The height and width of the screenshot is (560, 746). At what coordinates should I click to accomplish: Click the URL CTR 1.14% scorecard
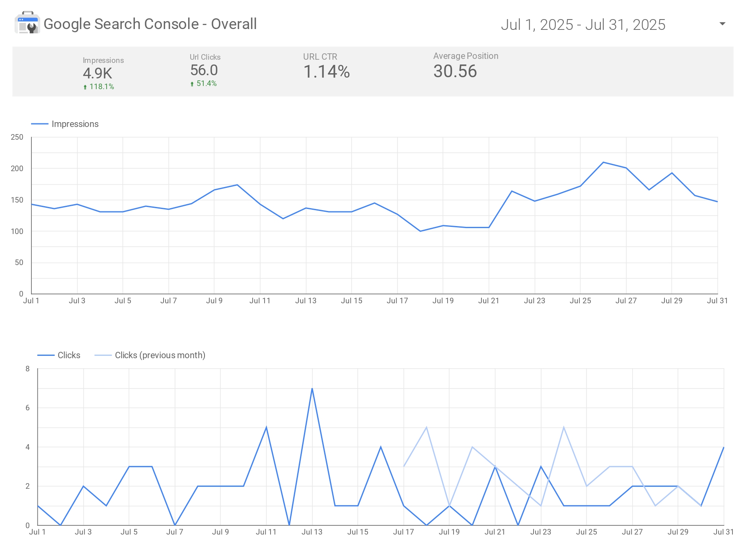point(326,66)
